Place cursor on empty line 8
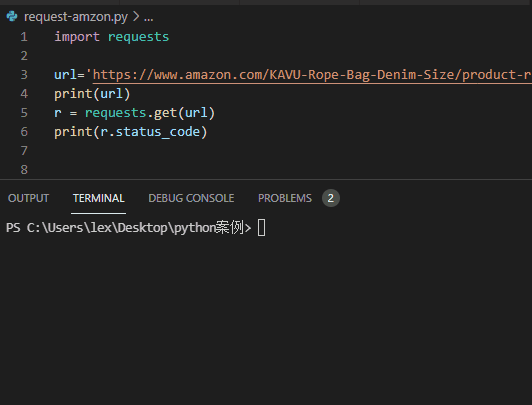This screenshot has height=405, width=532. (271, 170)
